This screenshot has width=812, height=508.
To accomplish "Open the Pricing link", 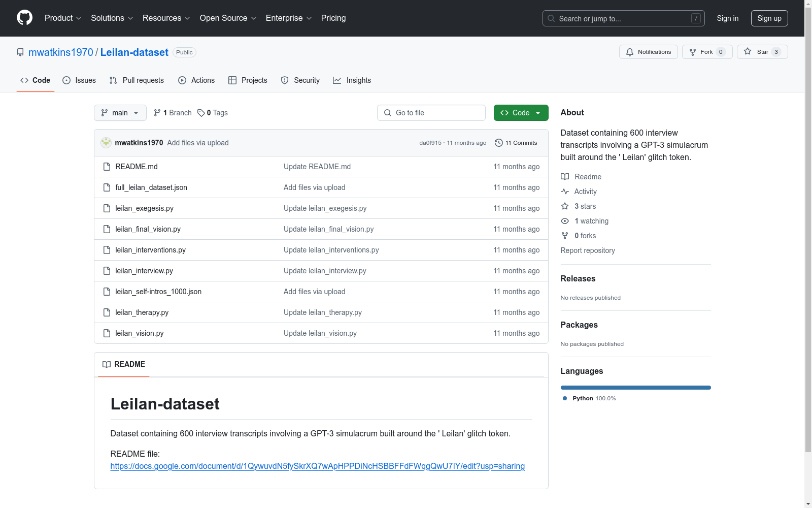I will tap(333, 18).
